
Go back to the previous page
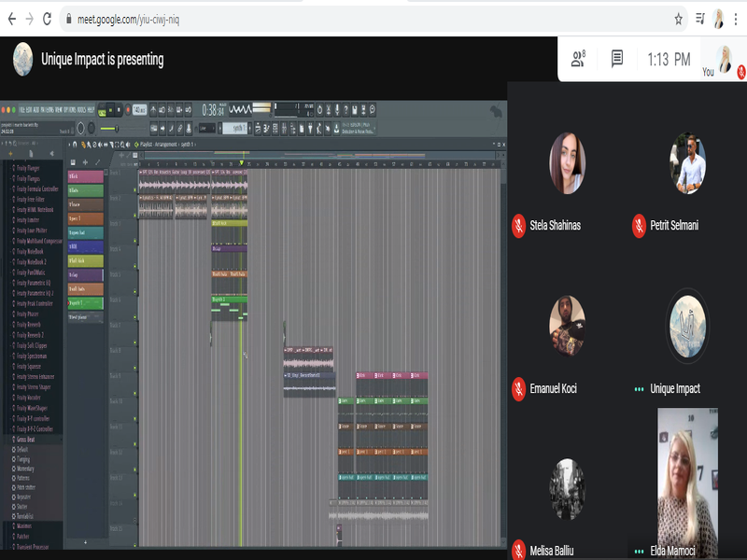click(x=10, y=19)
